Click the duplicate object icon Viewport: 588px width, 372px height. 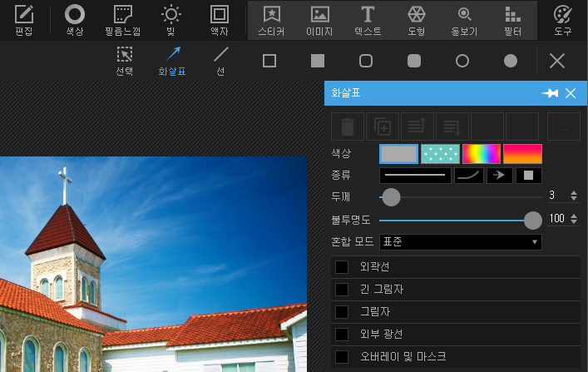coord(383,126)
